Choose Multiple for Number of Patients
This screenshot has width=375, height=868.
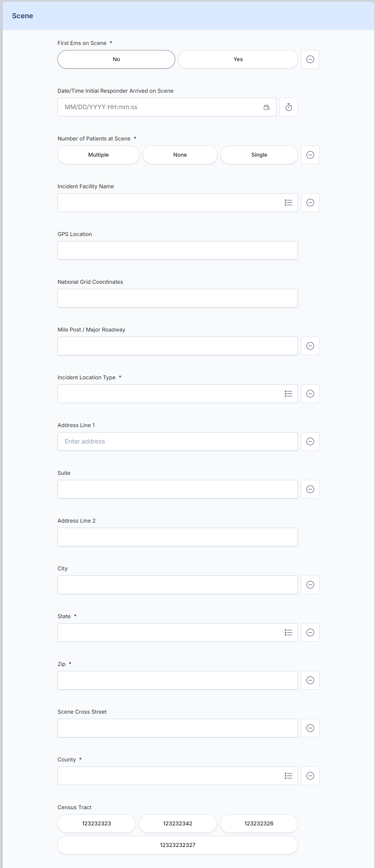click(x=98, y=155)
